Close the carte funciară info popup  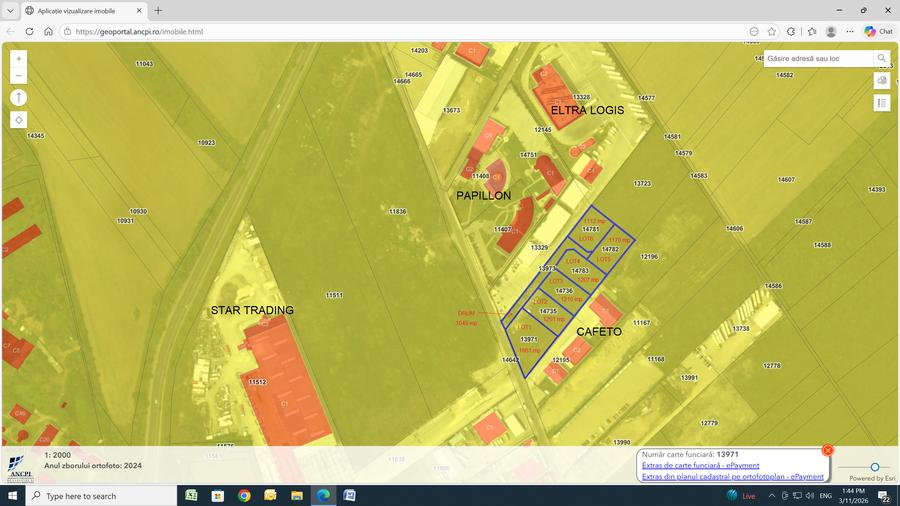click(827, 451)
